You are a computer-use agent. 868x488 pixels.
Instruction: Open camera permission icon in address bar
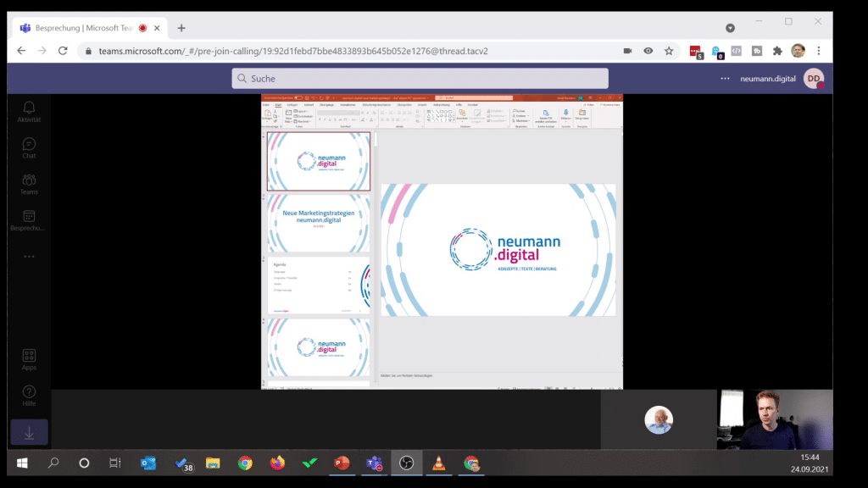pos(627,51)
